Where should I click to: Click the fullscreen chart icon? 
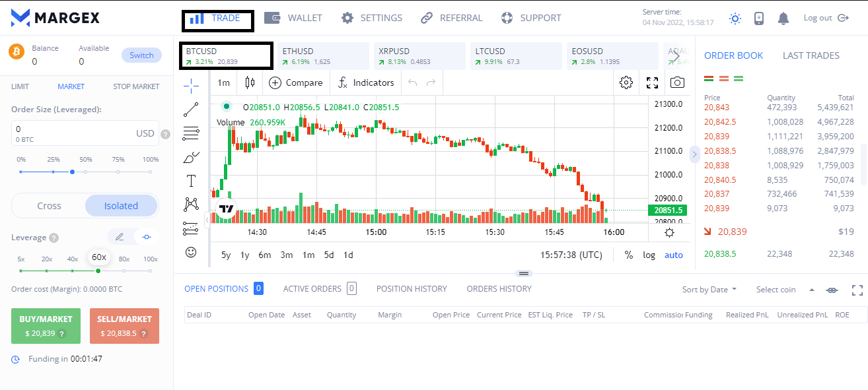[652, 82]
